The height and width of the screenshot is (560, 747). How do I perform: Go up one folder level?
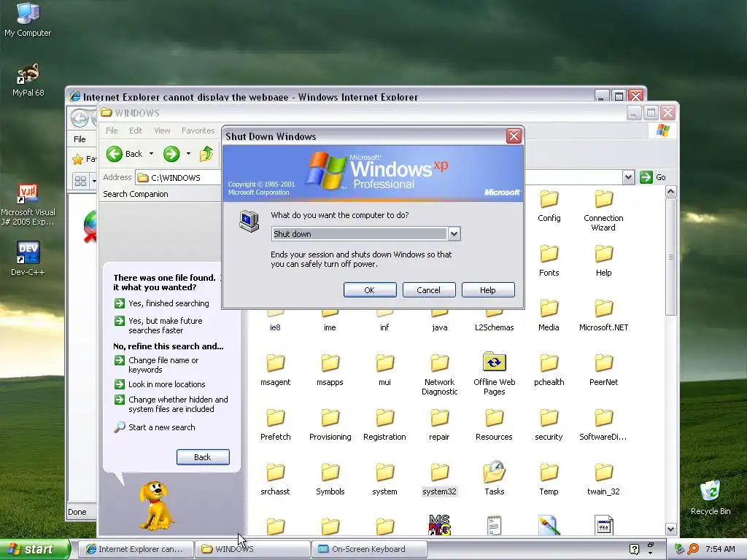(x=206, y=154)
